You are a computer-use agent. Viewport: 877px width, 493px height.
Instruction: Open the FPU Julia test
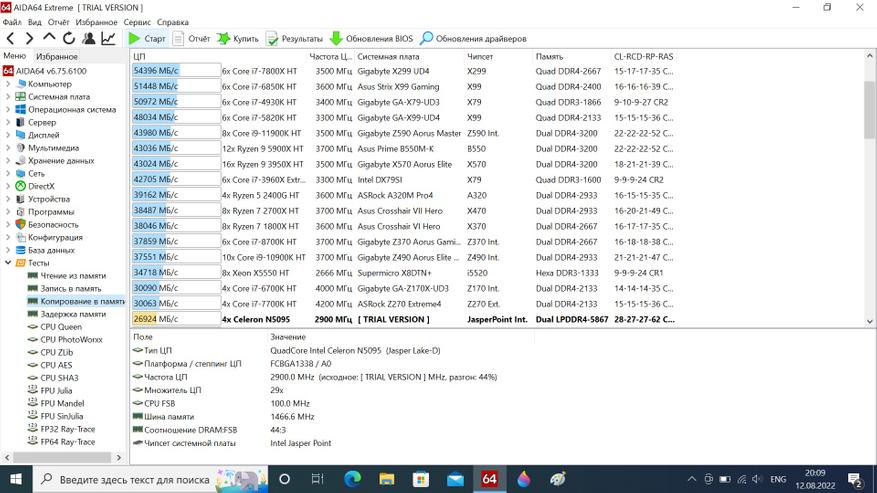(x=50, y=391)
